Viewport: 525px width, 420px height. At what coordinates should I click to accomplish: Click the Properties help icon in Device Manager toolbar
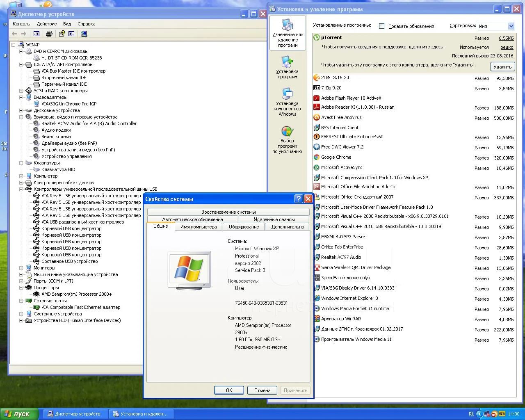tap(62, 34)
